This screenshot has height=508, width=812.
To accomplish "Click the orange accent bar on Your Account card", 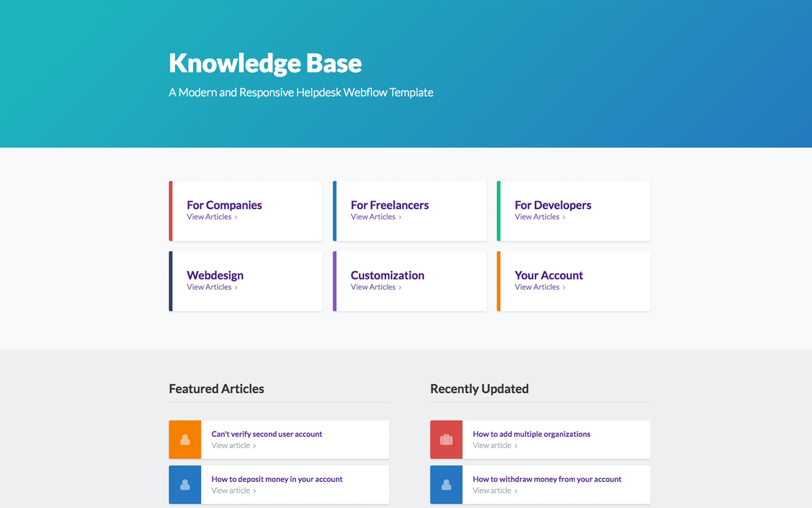I will coord(499,281).
